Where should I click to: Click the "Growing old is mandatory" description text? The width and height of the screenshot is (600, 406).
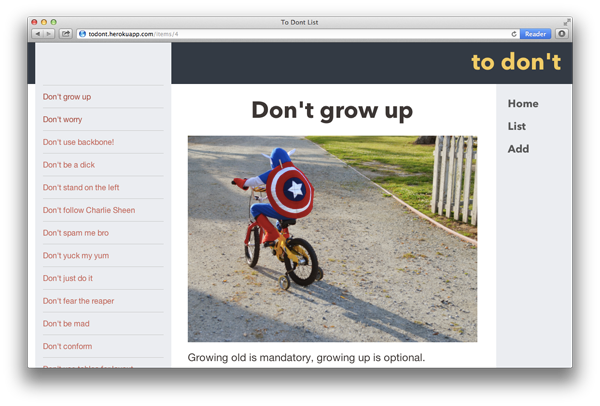click(x=306, y=357)
